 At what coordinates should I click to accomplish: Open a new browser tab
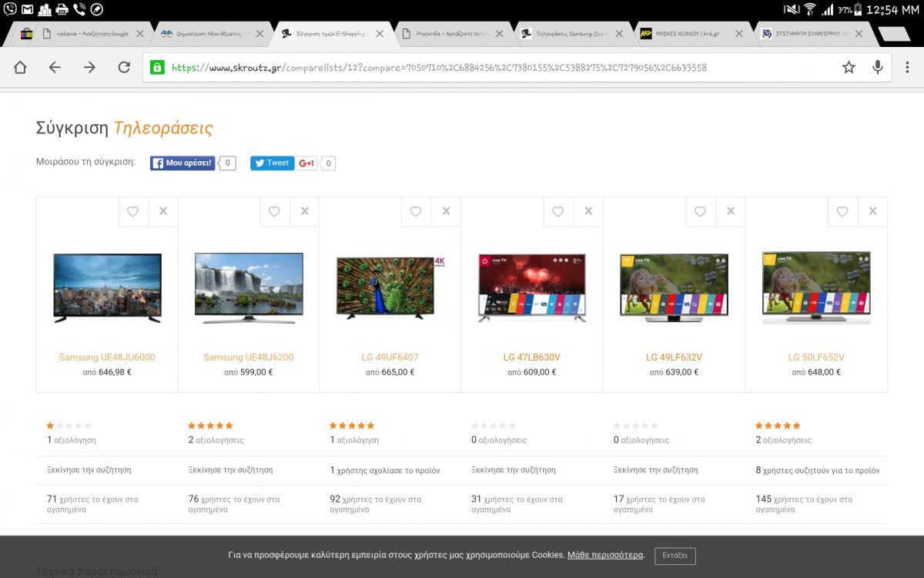pos(894,34)
